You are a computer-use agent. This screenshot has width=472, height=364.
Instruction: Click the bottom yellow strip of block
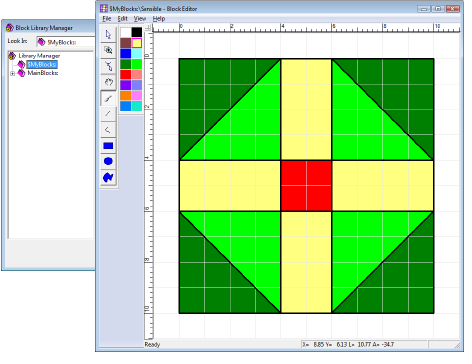point(306,262)
